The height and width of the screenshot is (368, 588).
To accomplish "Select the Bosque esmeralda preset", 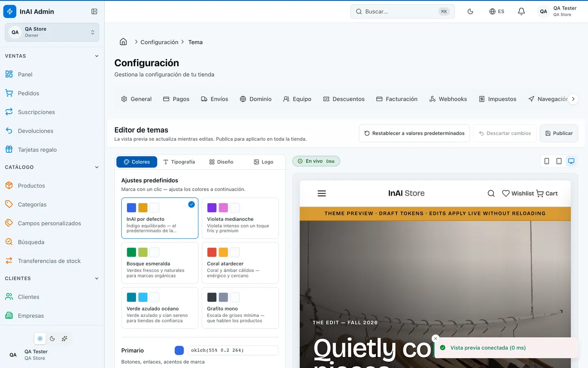I will point(160,263).
